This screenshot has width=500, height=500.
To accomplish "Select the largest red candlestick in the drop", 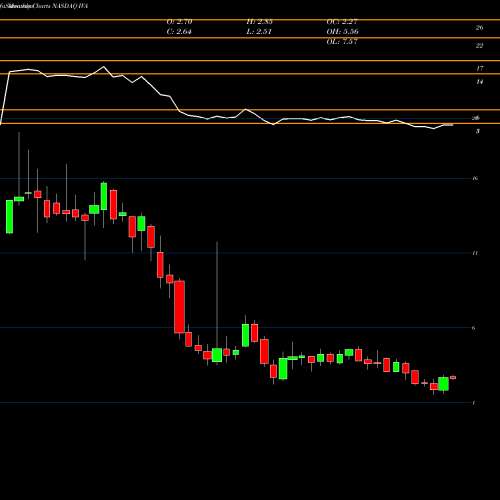I will tap(179, 307).
